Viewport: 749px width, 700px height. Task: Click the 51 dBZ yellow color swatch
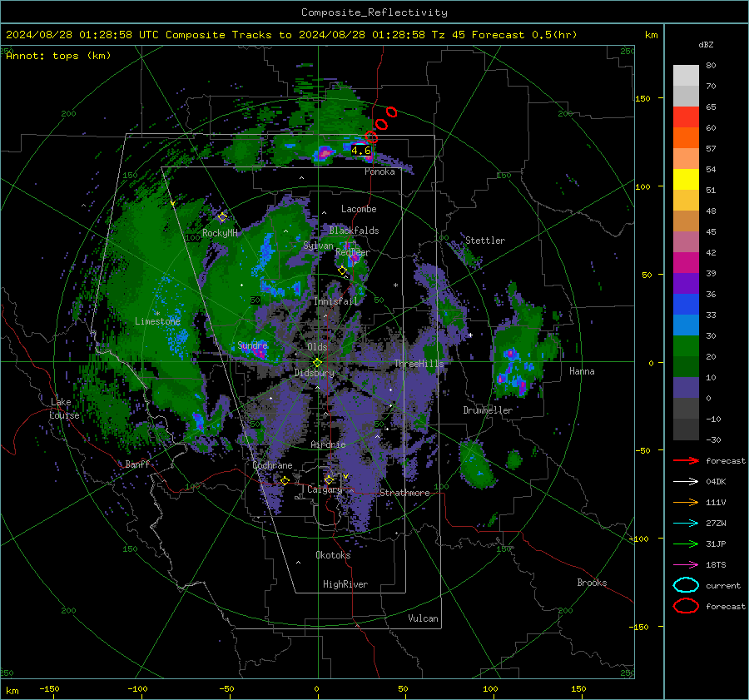click(x=686, y=179)
